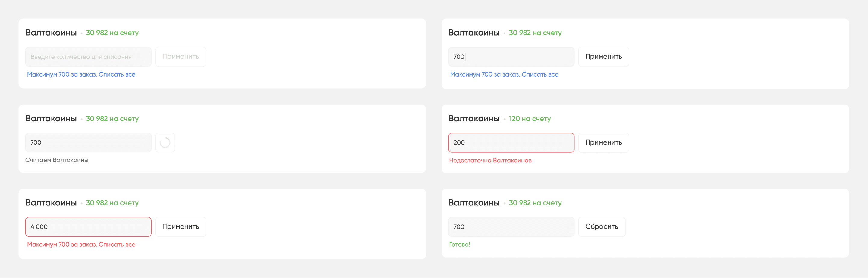The image size is (868, 278).
Task: Click the circular loading spinner icon
Action: point(165,142)
